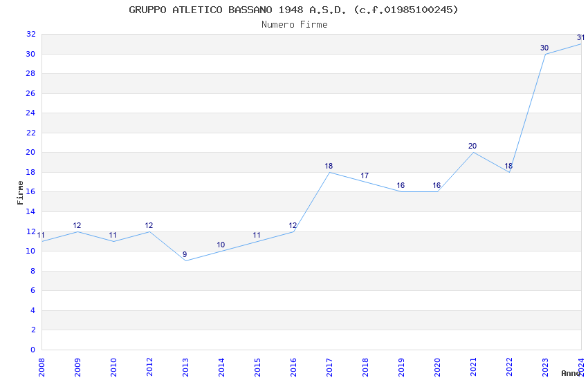Click y-axis tick label 0
Image resolution: width=588 pixels, height=380 pixels.
click(33, 350)
